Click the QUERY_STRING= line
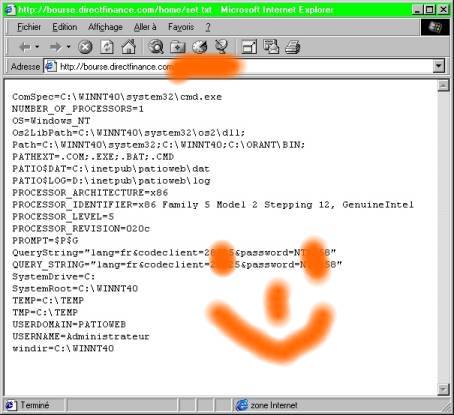 pos(177,264)
